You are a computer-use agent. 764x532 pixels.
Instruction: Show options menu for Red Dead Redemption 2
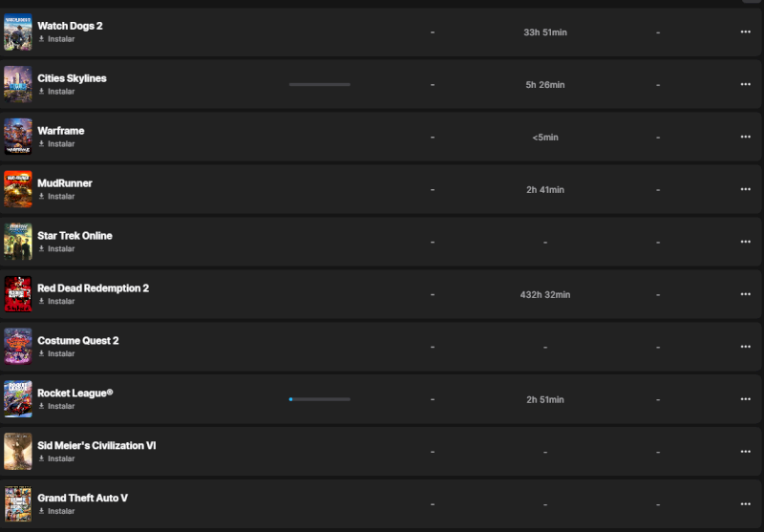(745, 295)
